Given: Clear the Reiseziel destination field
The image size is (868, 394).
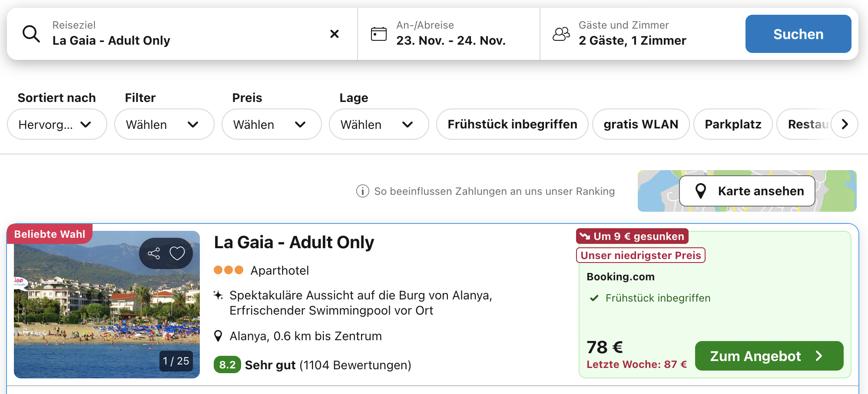Looking at the screenshot, I should 335,34.
